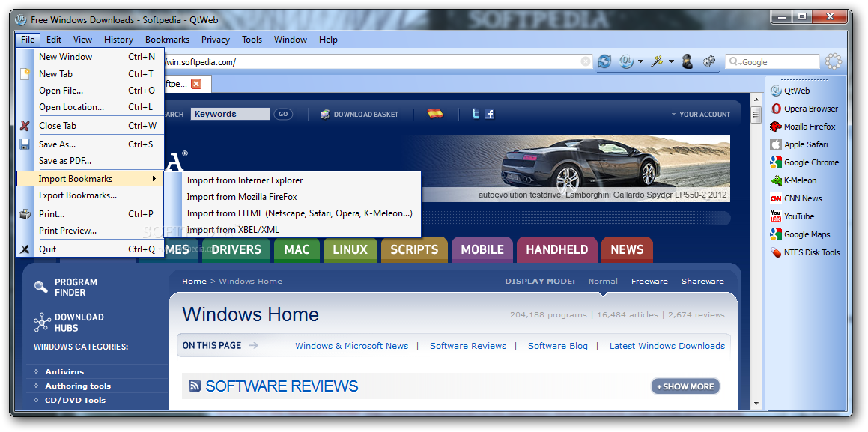This screenshot has width=868, height=432.
Task: Open the Google Maps sidebar bookmark
Action: click(x=800, y=234)
